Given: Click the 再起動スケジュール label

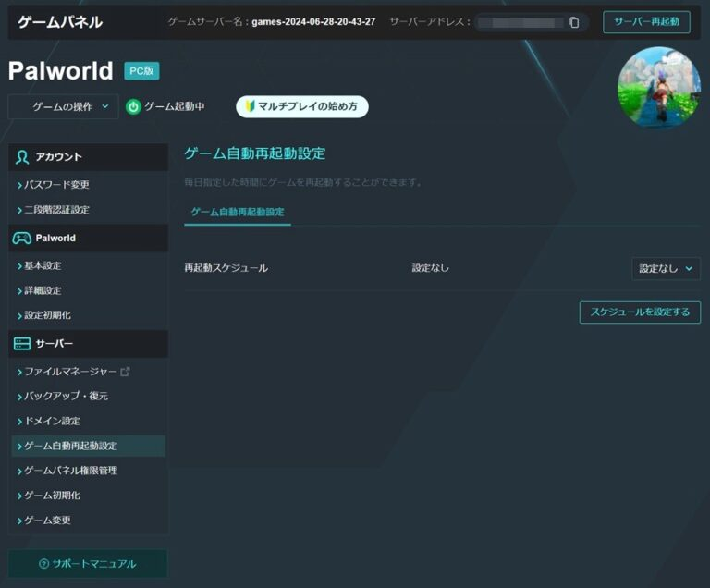Looking at the screenshot, I should [x=226, y=268].
